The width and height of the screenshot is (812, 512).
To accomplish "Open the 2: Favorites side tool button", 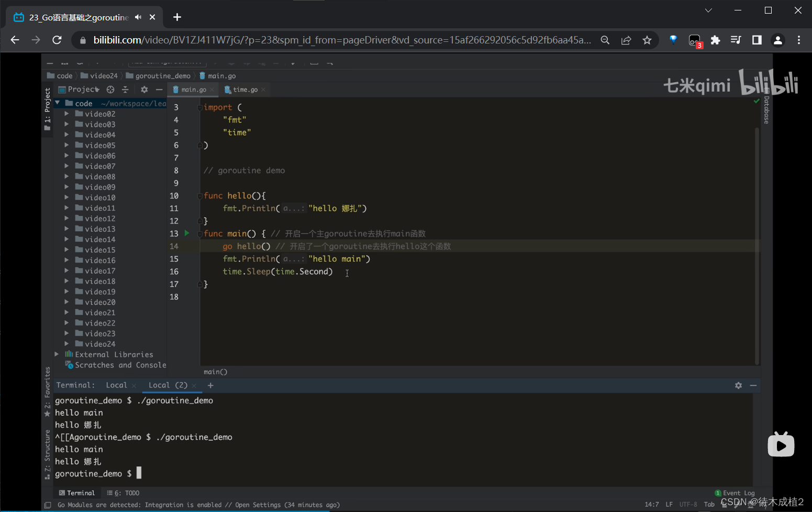I will tap(47, 392).
